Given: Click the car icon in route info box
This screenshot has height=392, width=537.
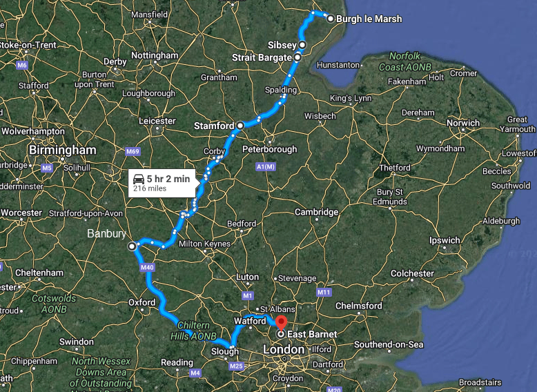Looking at the screenshot, I should coord(139,179).
